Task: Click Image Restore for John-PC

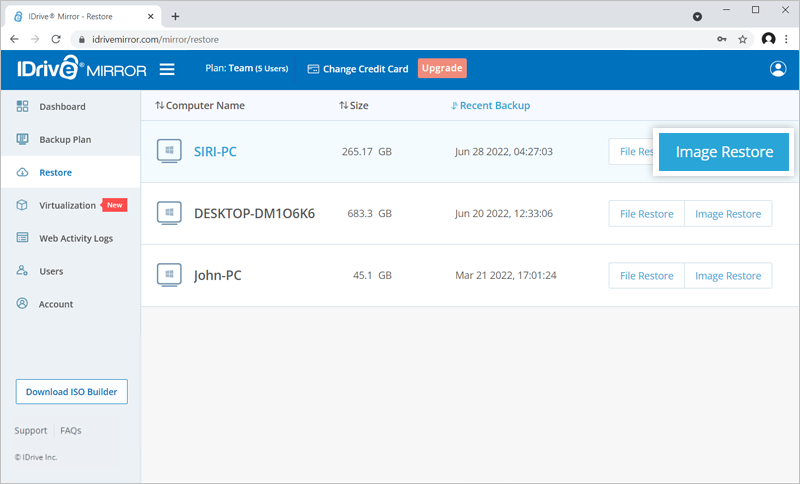Action: 728,275
